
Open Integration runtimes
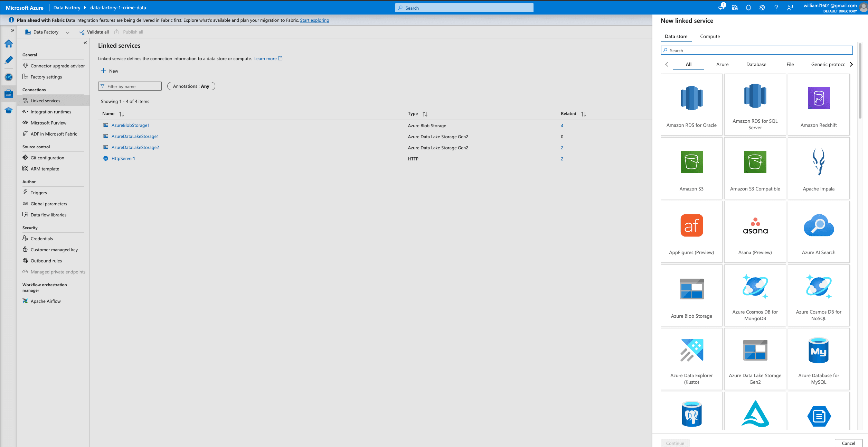pyautogui.click(x=47, y=112)
